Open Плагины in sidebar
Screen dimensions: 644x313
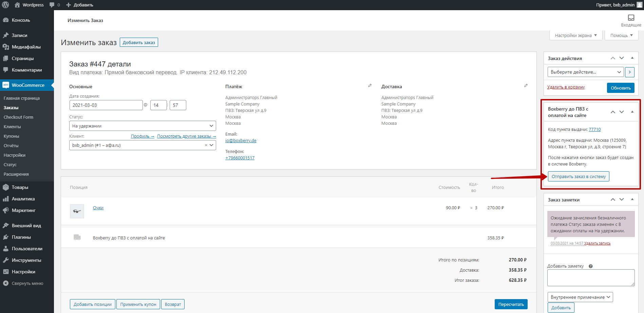click(x=27, y=237)
